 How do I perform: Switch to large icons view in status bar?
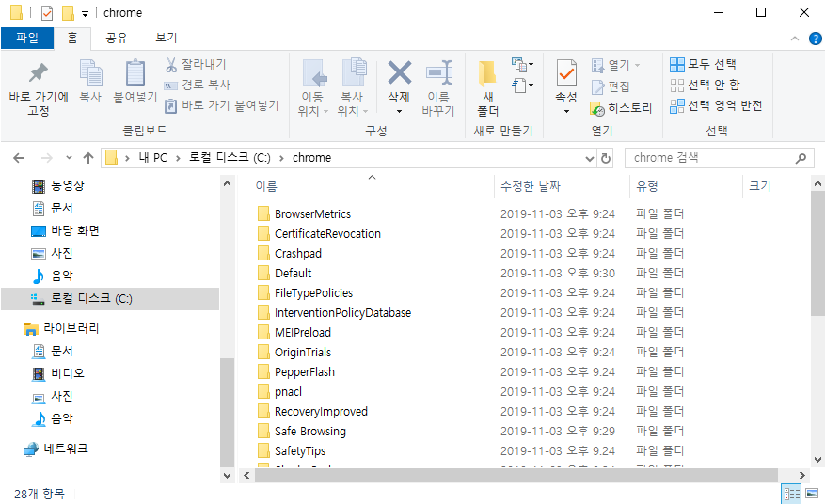[x=812, y=494]
